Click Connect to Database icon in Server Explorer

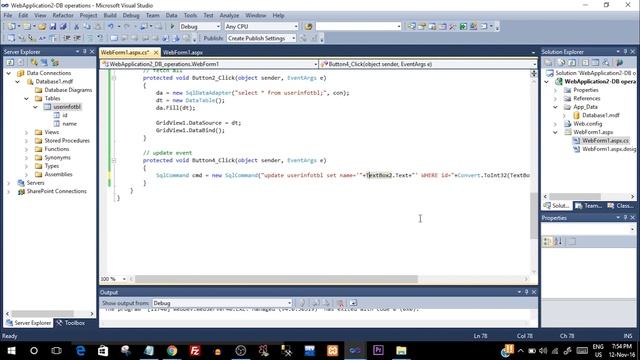pyautogui.click(x=34, y=62)
